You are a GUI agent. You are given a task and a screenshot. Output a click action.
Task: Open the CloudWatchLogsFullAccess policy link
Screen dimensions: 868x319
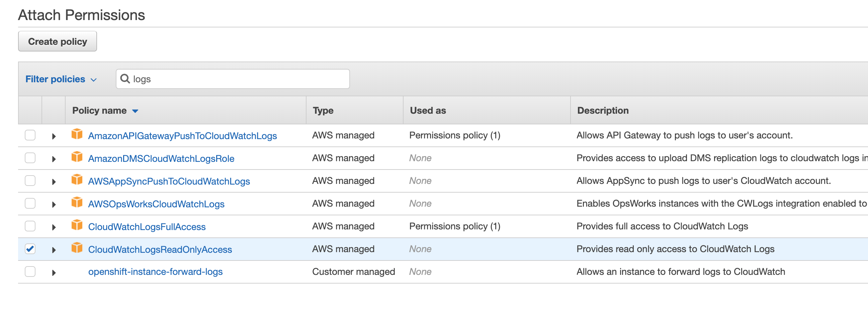point(147,227)
